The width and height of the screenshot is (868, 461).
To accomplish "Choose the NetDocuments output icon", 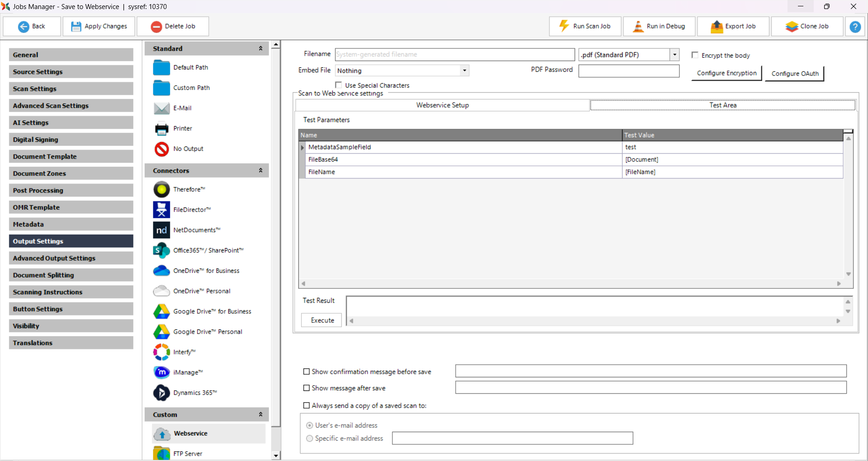I will (x=161, y=230).
